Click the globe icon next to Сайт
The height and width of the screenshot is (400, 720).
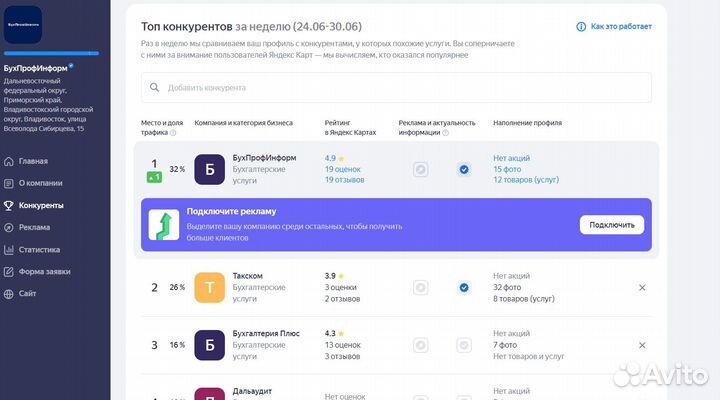[9, 294]
